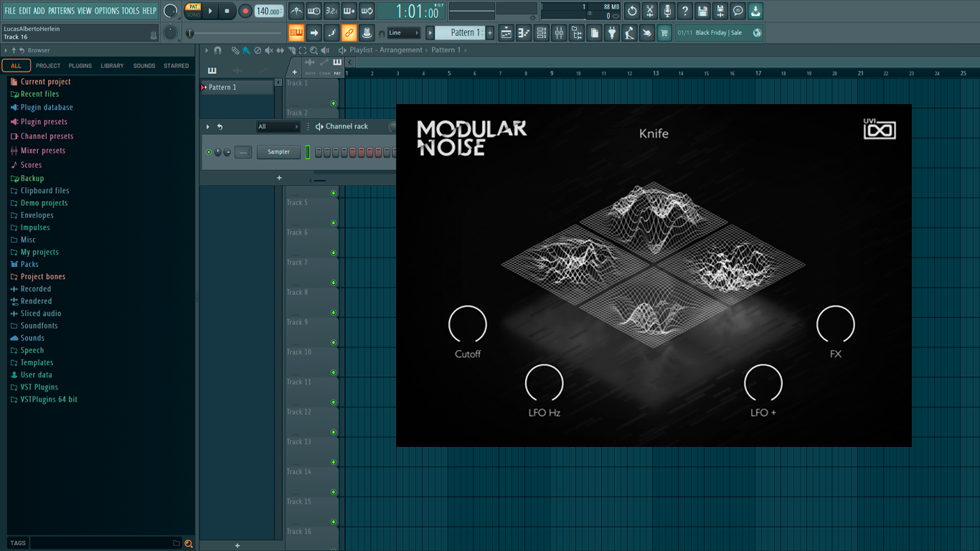Screen dimensions: 980x551
Task: Toggle wait for input to start playing
Action: 314,11
